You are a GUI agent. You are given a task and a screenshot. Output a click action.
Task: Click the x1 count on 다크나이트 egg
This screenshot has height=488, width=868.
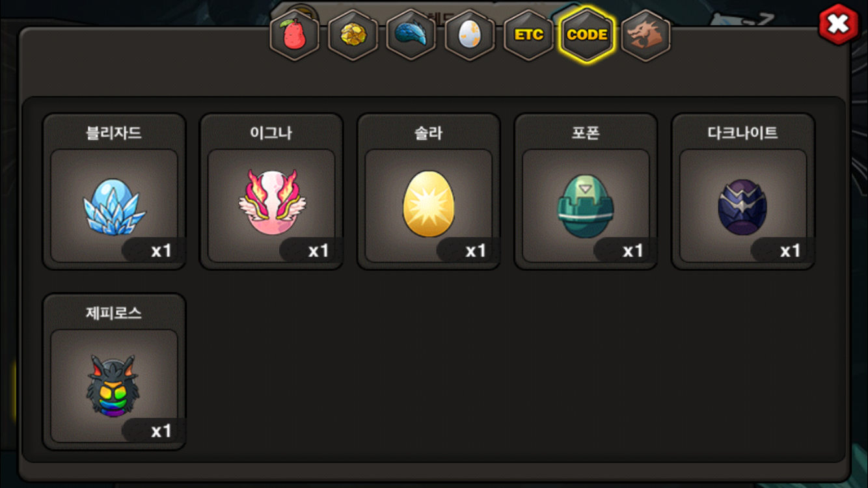tap(790, 251)
